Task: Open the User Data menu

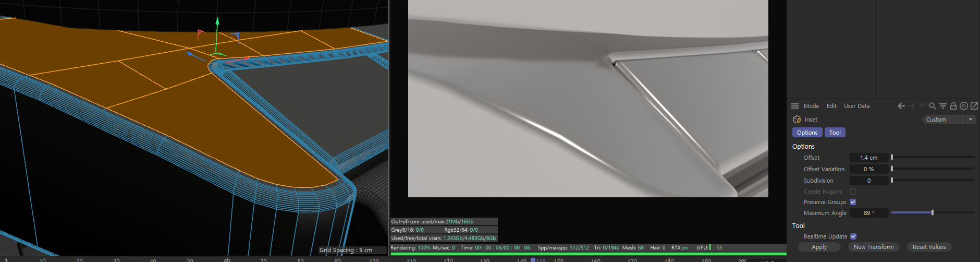Action: (856, 106)
